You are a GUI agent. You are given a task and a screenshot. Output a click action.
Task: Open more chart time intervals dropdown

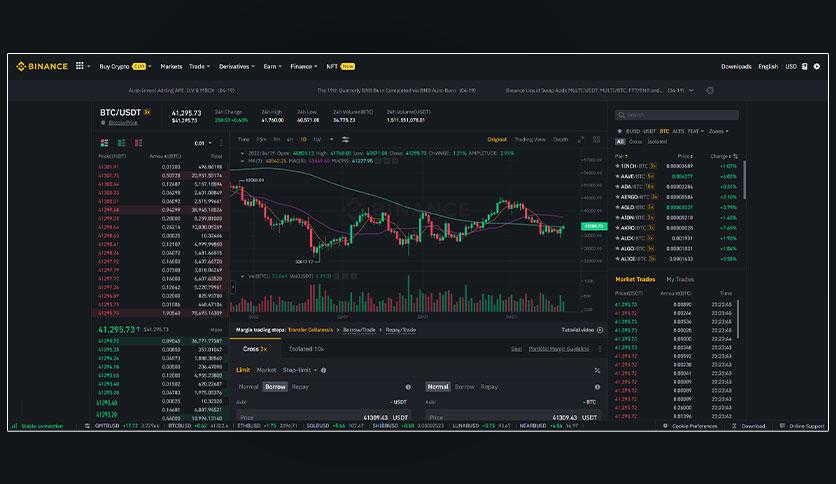tap(332, 140)
